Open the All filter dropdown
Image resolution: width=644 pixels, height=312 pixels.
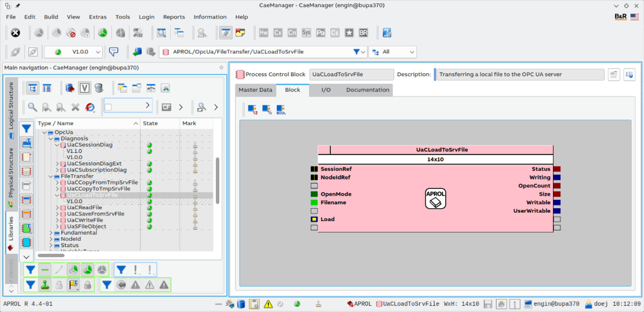point(411,52)
